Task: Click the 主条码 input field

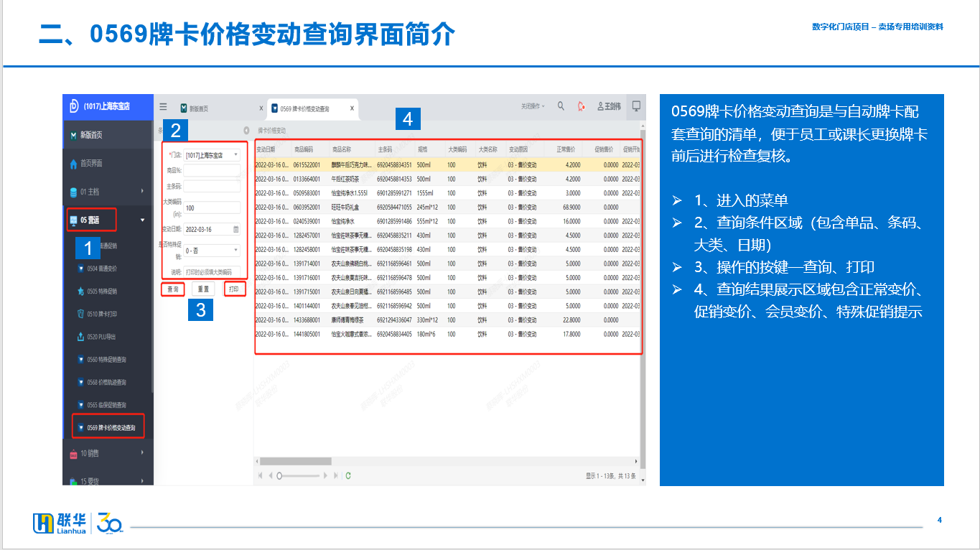Action: (x=212, y=186)
